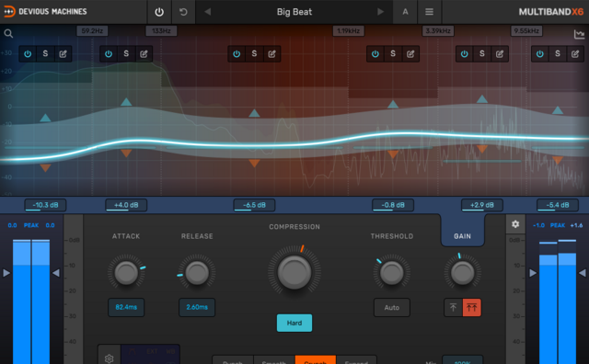Image resolution: width=589 pixels, height=364 pixels.
Task: Click the undo reset arrow icon
Action: tap(183, 12)
